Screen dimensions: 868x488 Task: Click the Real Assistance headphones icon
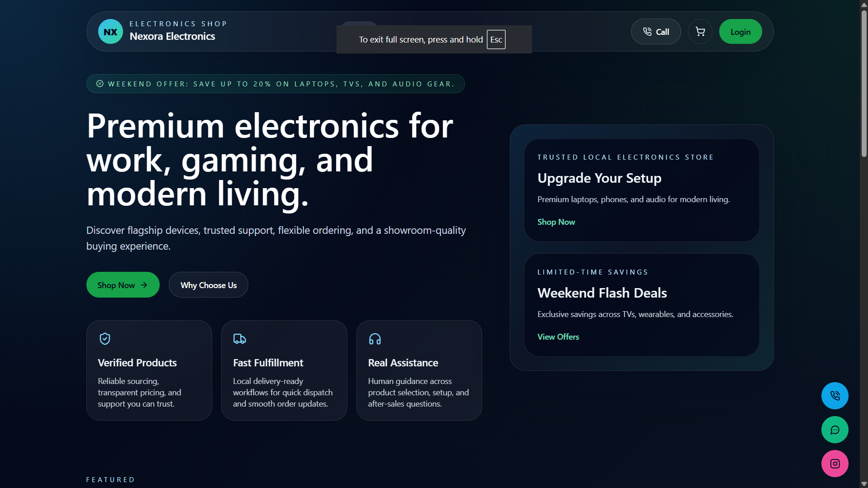[375, 338]
